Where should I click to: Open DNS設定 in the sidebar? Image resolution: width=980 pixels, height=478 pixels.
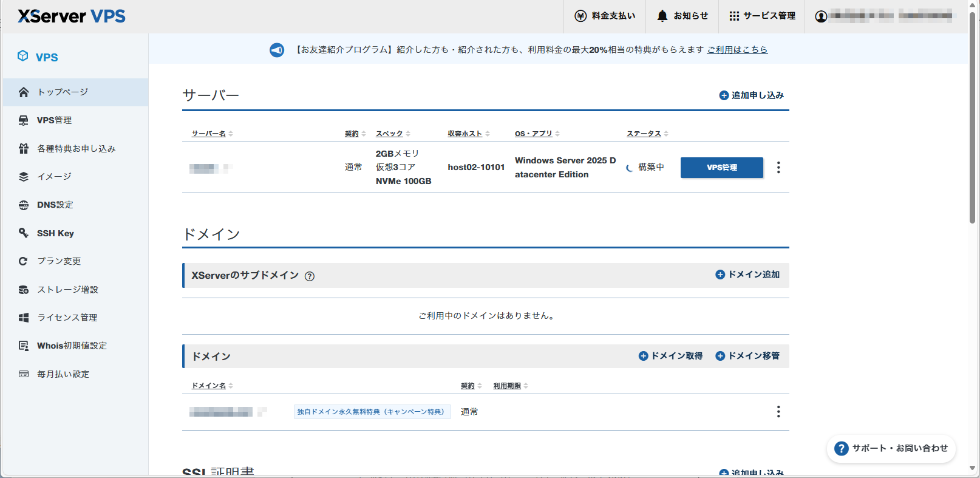tap(55, 205)
